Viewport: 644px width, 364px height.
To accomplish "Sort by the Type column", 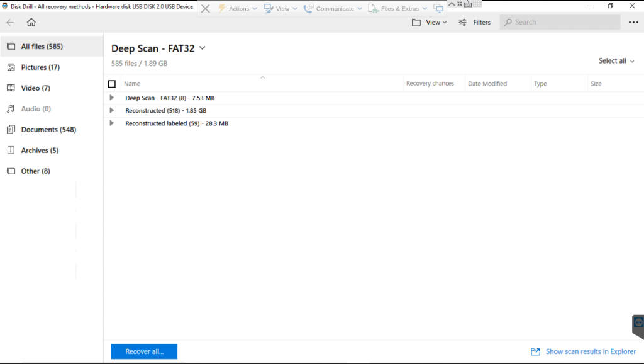I will coord(540,84).
